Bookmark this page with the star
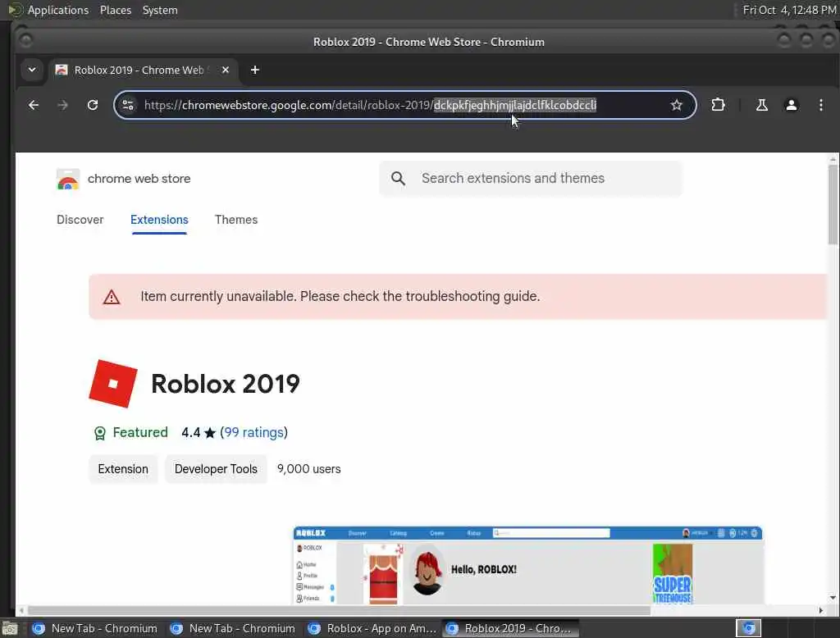Viewport: 840px width, 638px height. coord(676,105)
